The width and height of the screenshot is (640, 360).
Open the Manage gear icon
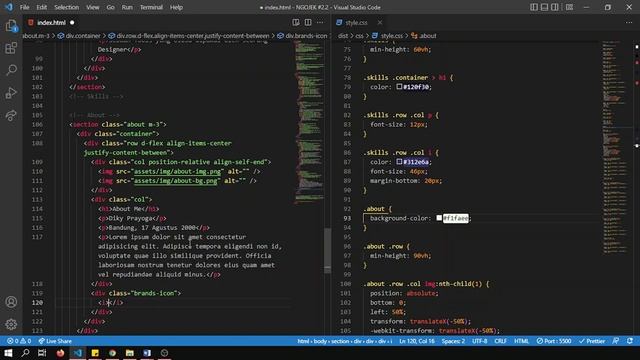[11, 324]
